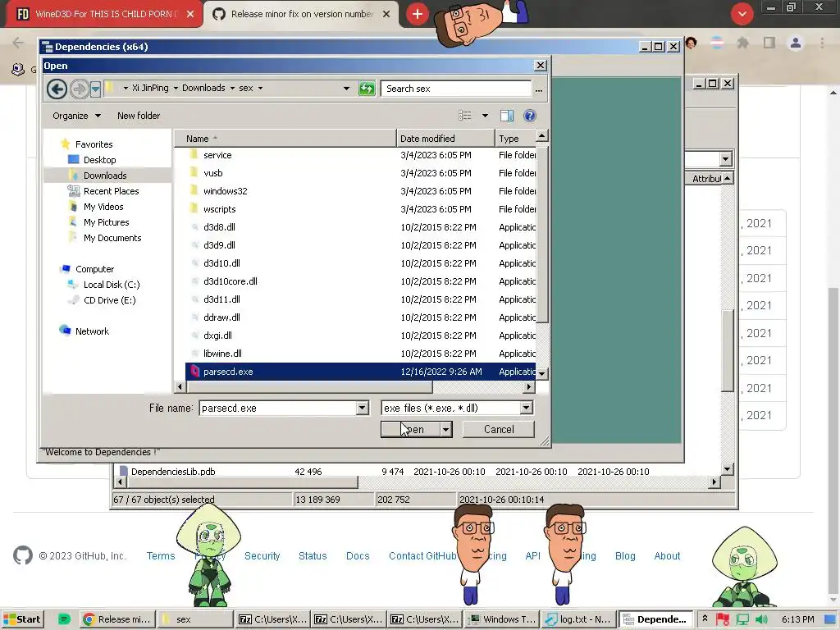Sort files by the Name column
The height and width of the screenshot is (630, 840).
coord(285,139)
